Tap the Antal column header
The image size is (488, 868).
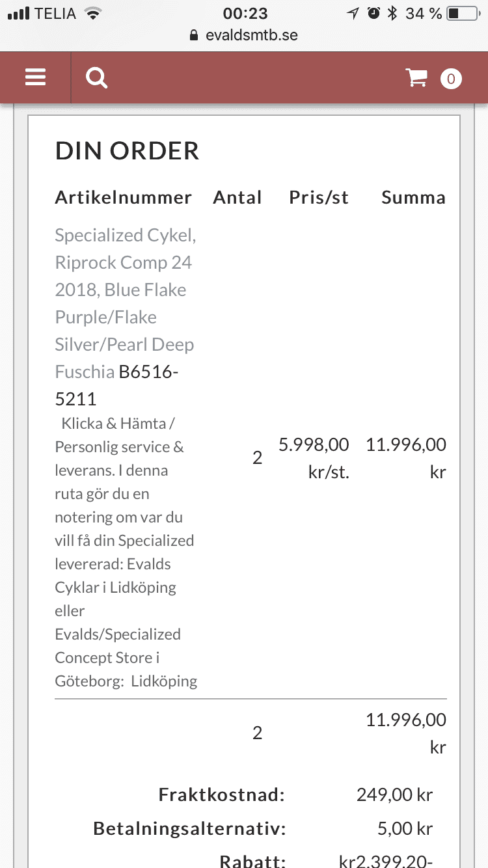tap(237, 198)
